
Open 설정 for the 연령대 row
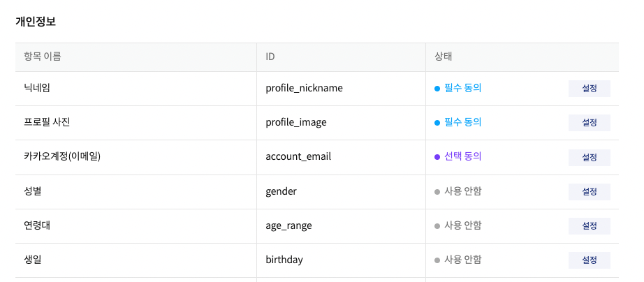[589, 226]
